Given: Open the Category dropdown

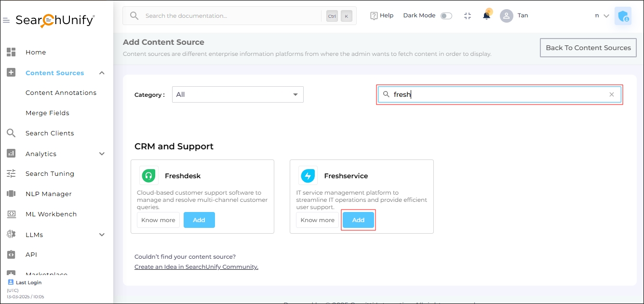Looking at the screenshot, I should tap(238, 94).
